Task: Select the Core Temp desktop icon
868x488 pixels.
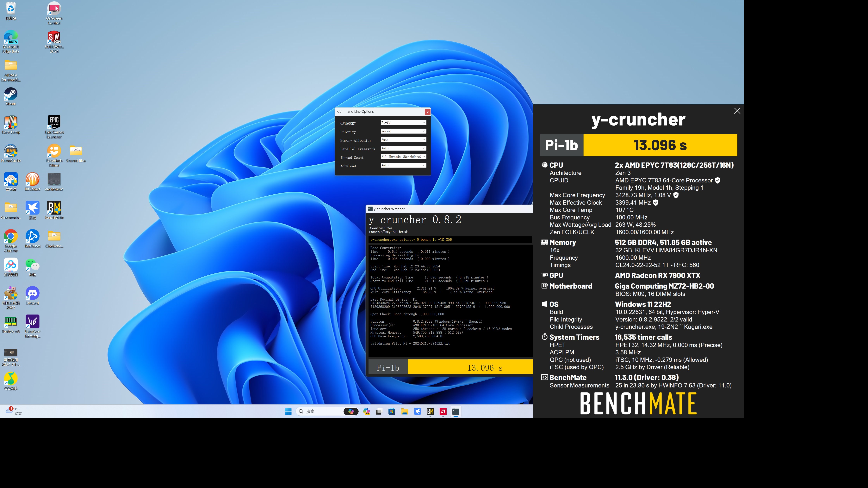Action: pyautogui.click(x=11, y=125)
